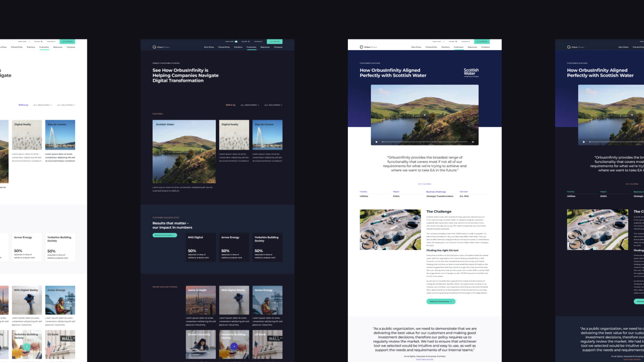
Task: Open Etat de Geneve card on dark customer stories page
Action: [267, 135]
